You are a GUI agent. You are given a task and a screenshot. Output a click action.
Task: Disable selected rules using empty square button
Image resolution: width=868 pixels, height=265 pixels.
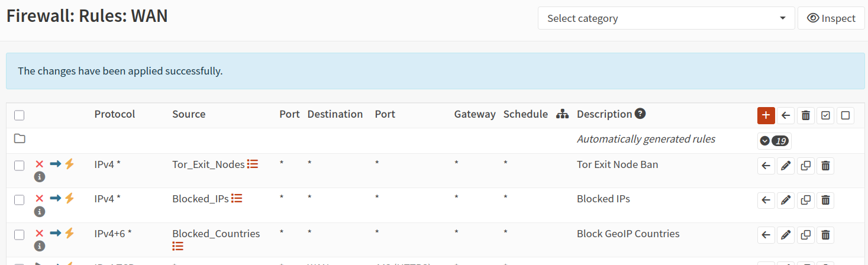[x=845, y=115]
